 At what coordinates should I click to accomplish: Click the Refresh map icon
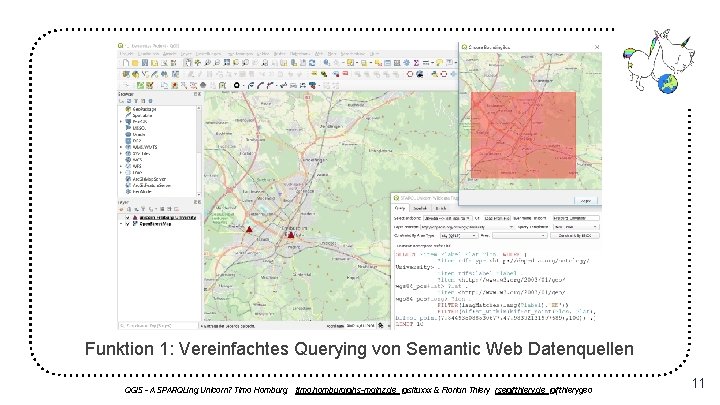pos(312,62)
